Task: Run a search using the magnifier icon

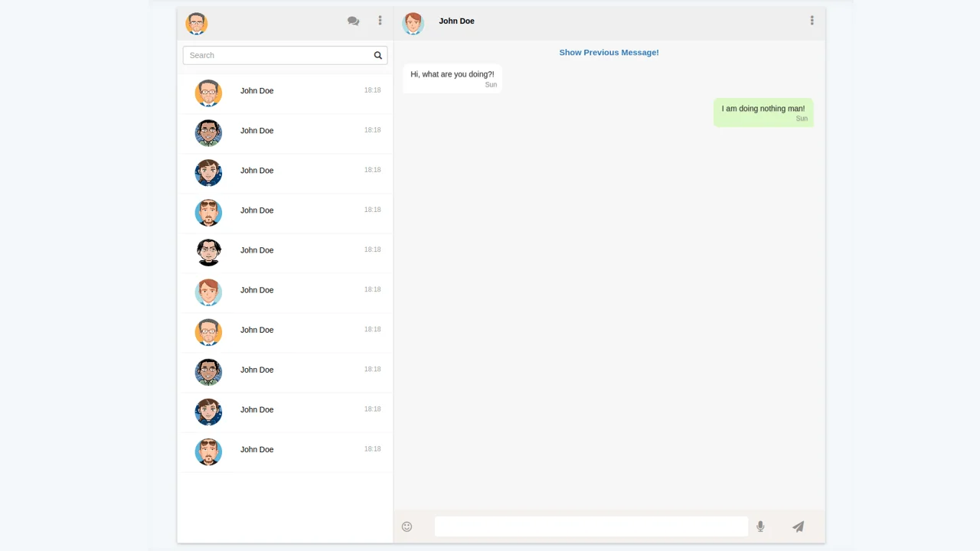Action: pyautogui.click(x=377, y=55)
